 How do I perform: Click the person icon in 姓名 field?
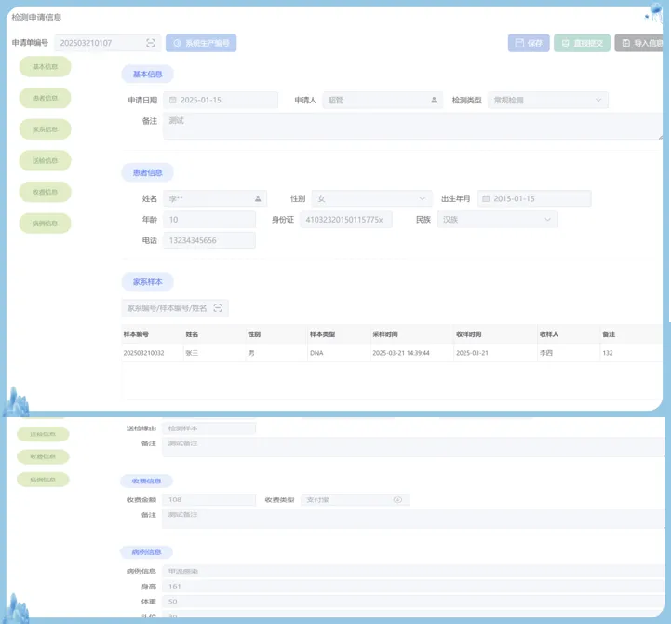point(258,198)
